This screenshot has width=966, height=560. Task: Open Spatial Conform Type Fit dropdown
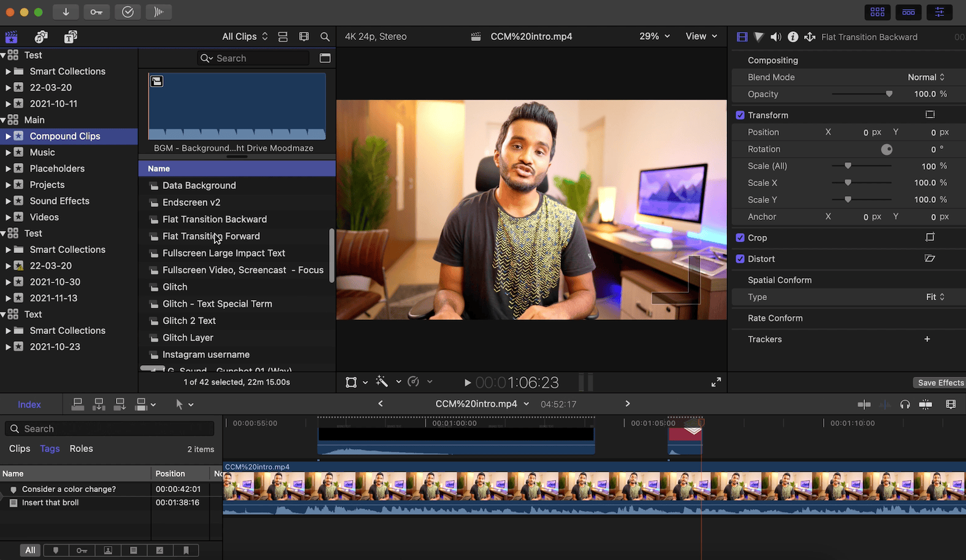(x=935, y=297)
